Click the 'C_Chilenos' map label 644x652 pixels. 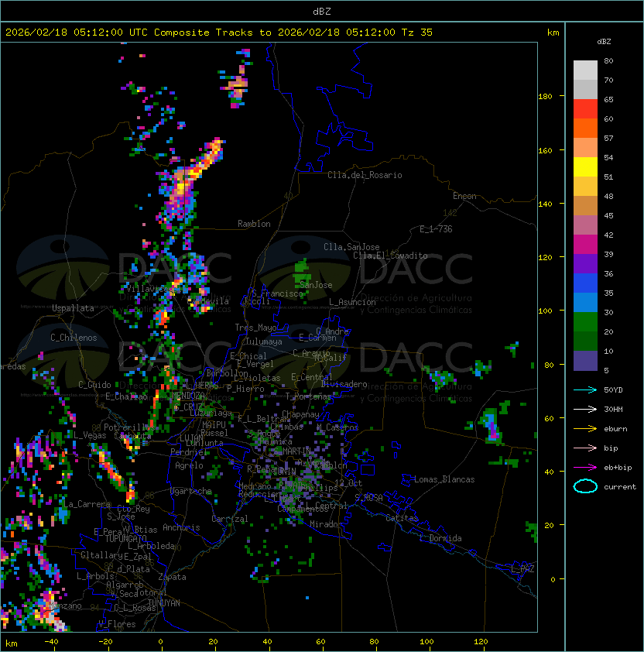pos(74,338)
